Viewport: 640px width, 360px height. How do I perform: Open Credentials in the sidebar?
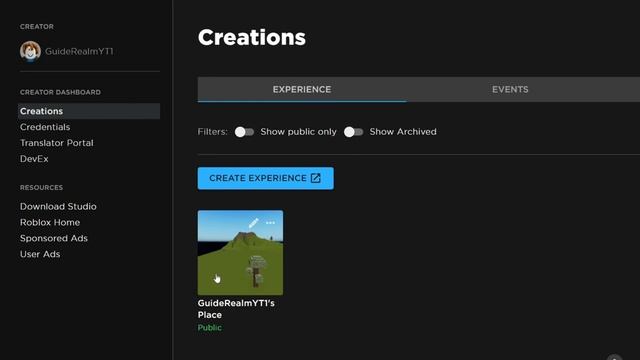45,127
